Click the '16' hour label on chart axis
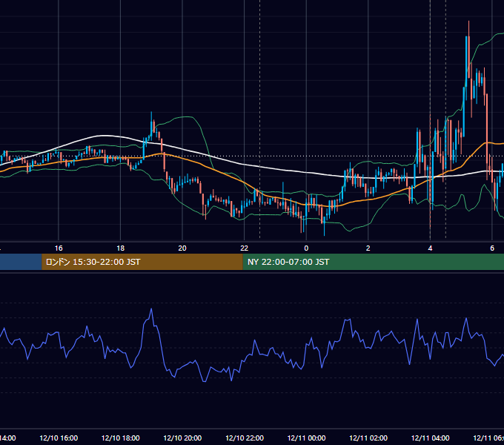 59,248
